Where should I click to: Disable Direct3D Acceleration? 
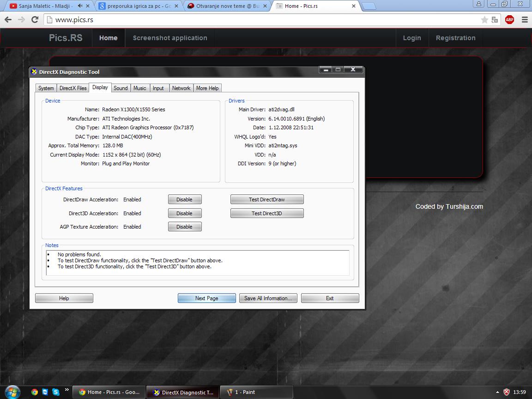point(184,213)
